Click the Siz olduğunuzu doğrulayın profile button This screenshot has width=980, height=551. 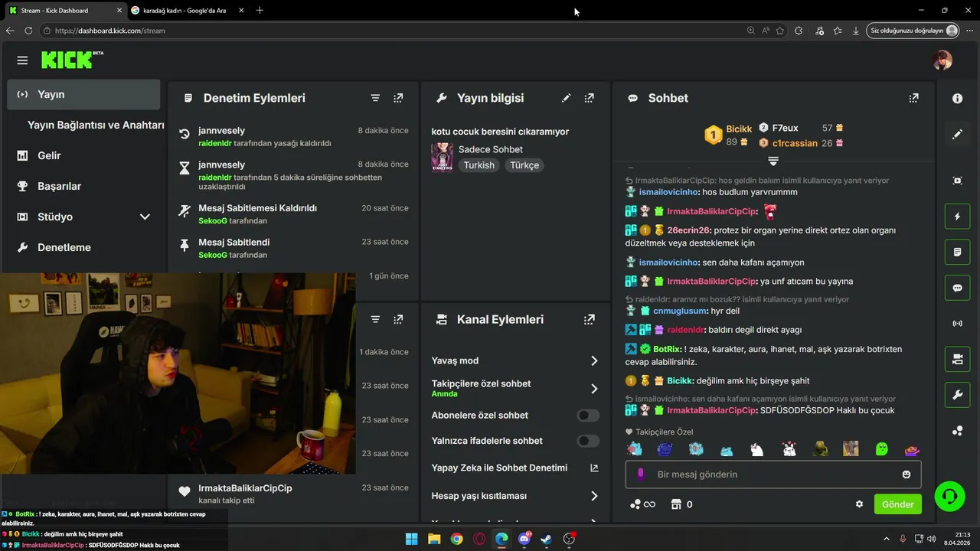(x=913, y=31)
